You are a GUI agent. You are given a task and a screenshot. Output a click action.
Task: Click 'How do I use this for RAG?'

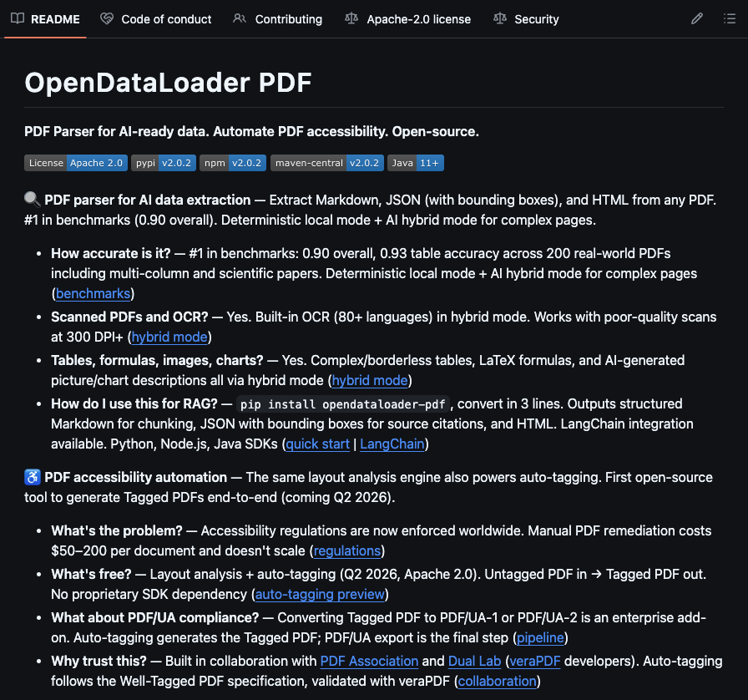134,404
